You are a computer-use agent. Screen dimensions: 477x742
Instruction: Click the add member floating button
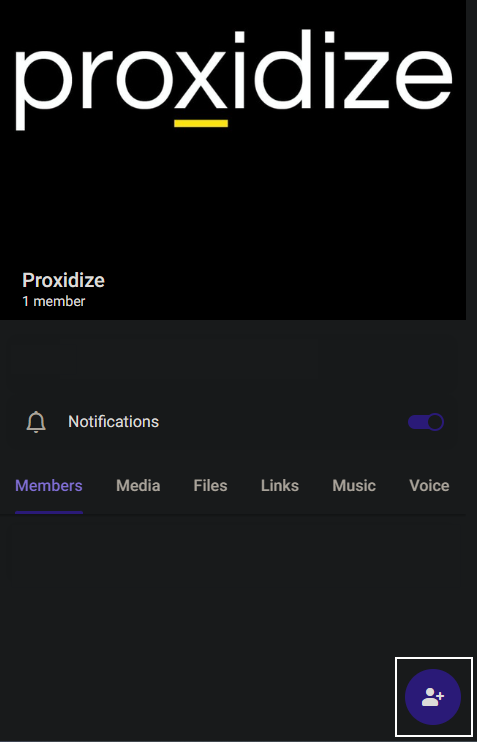[433, 697]
